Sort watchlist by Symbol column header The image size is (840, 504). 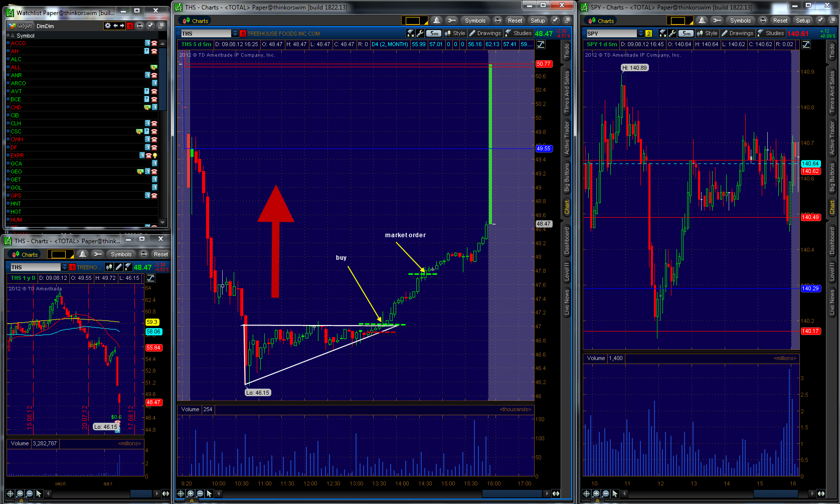tap(26, 36)
